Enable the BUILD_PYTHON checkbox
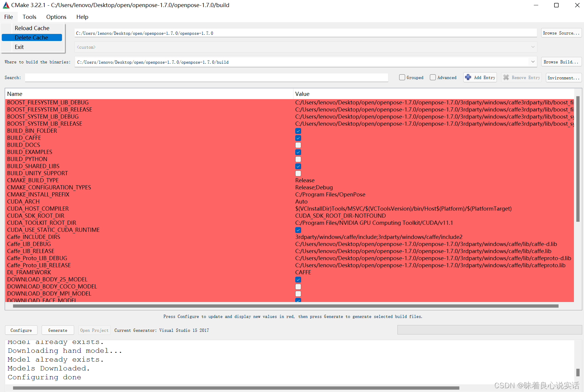 coord(298,159)
